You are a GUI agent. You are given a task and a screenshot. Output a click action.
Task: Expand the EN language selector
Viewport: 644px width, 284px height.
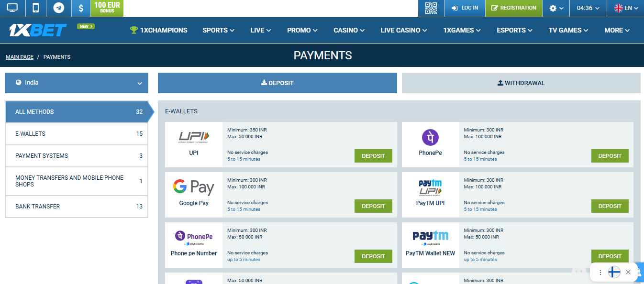(x=626, y=8)
